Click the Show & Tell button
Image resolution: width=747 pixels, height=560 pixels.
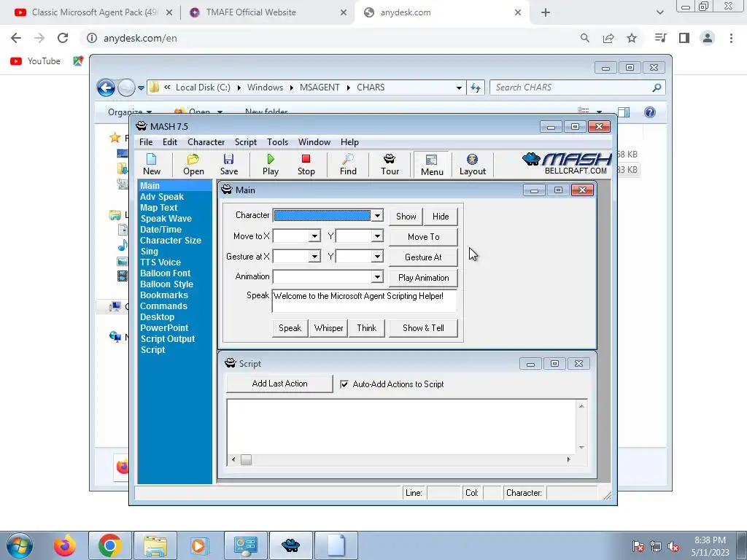tap(424, 328)
